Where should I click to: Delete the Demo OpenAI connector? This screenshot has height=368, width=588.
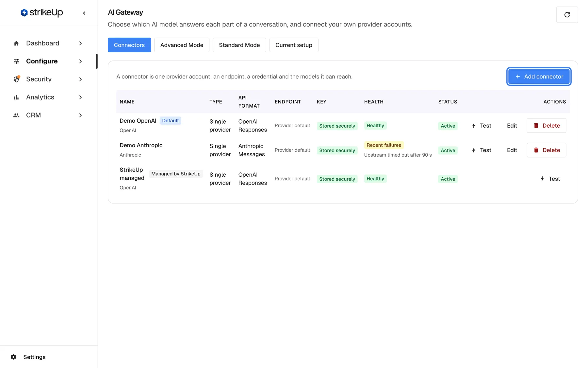(547, 126)
